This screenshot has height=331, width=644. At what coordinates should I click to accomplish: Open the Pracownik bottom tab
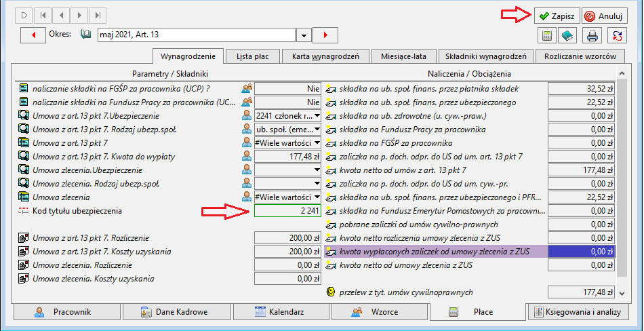(x=67, y=312)
